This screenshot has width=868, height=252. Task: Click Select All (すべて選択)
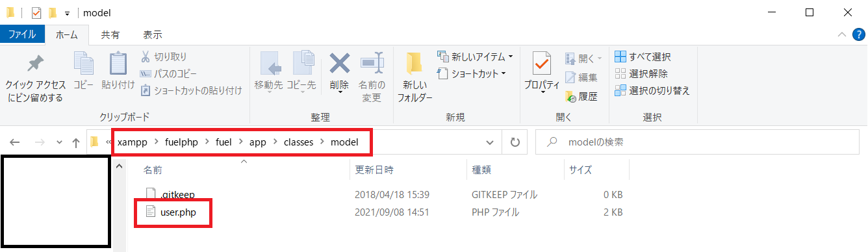point(643,57)
